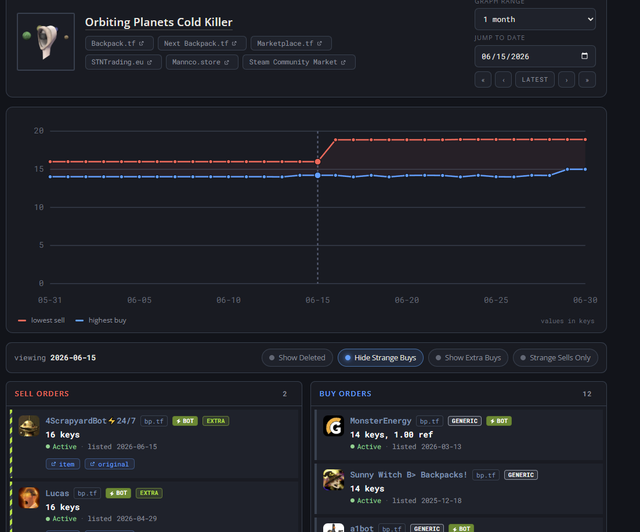This screenshot has width=640, height=532.
Task: Click the highest buy legend entry
Action: (x=101, y=321)
